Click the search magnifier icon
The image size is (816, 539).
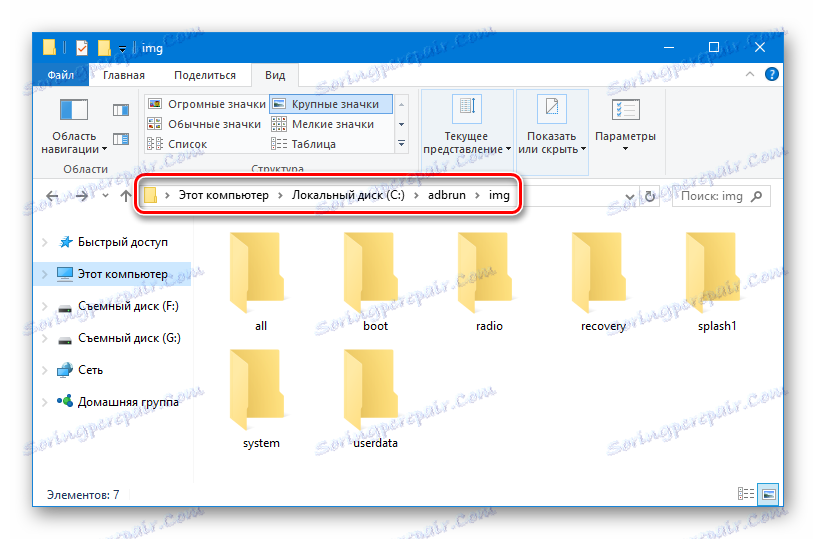tap(757, 196)
